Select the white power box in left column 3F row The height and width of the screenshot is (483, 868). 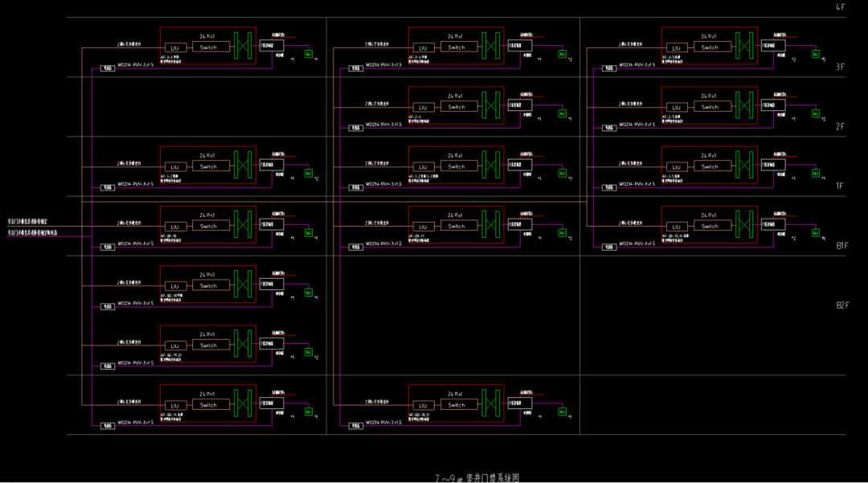(x=107, y=68)
